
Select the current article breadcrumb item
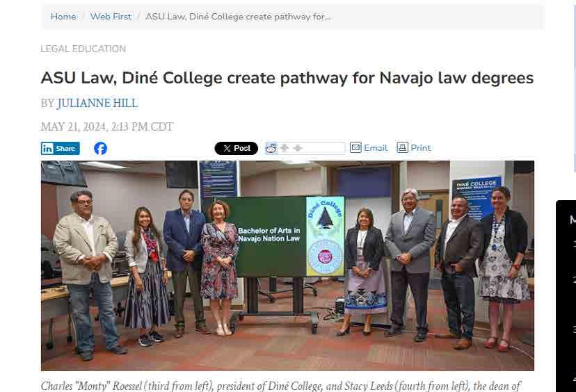(238, 17)
